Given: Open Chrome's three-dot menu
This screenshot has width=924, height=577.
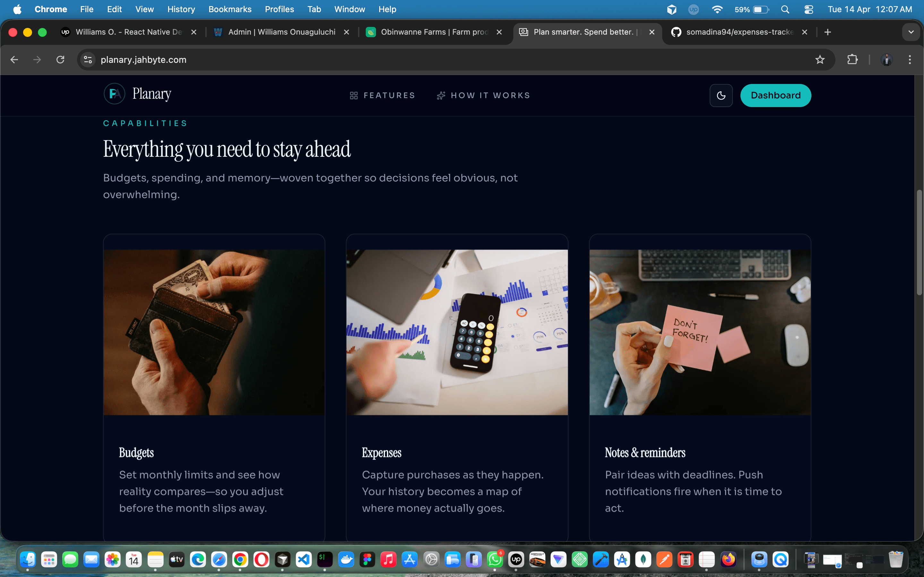Looking at the screenshot, I should pyautogui.click(x=910, y=60).
